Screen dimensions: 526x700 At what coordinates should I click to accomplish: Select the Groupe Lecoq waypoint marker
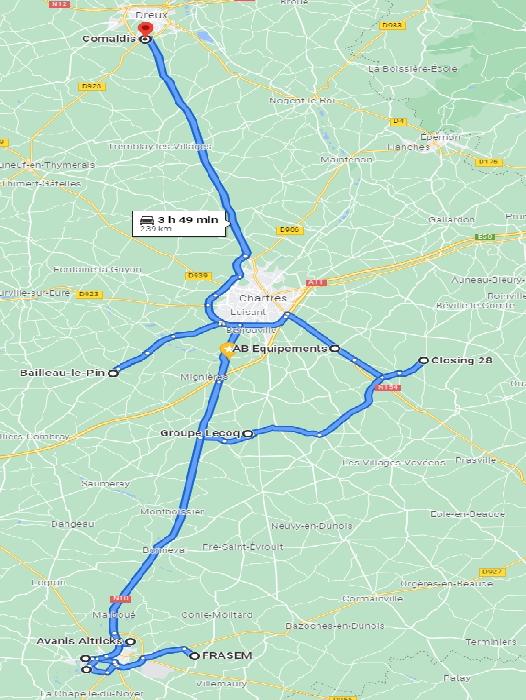tap(248, 433)
